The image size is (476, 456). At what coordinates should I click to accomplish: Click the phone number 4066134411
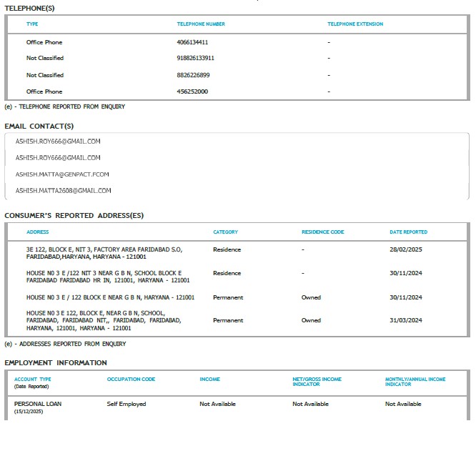[192, 42]
